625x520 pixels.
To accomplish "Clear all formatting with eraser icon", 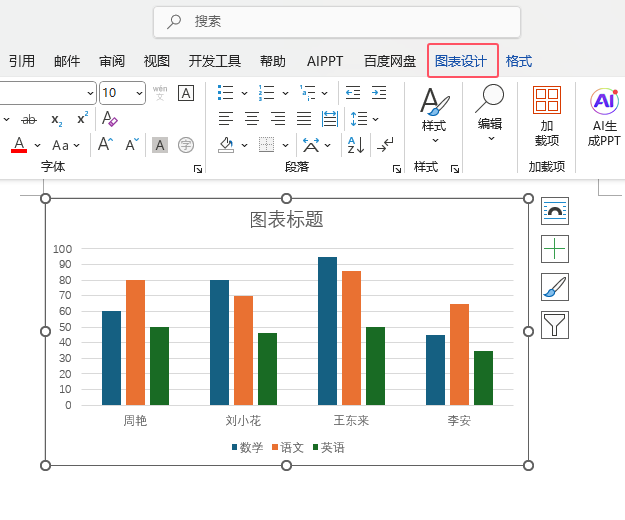I will click(x=109, y=118).
